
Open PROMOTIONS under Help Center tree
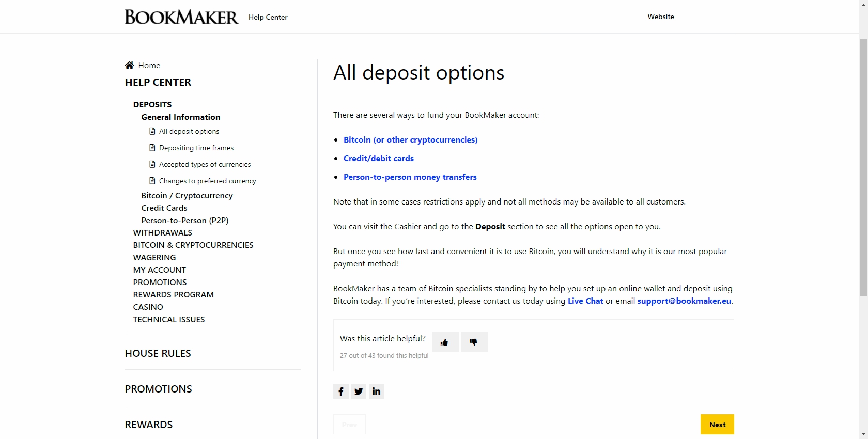pyautogui.click(x=160, y=282)
